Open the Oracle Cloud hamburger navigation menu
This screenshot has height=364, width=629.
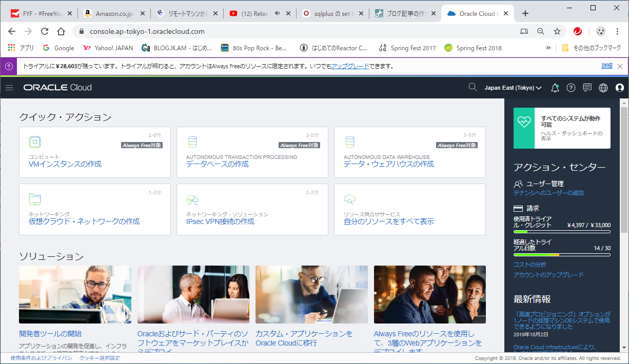9,88
